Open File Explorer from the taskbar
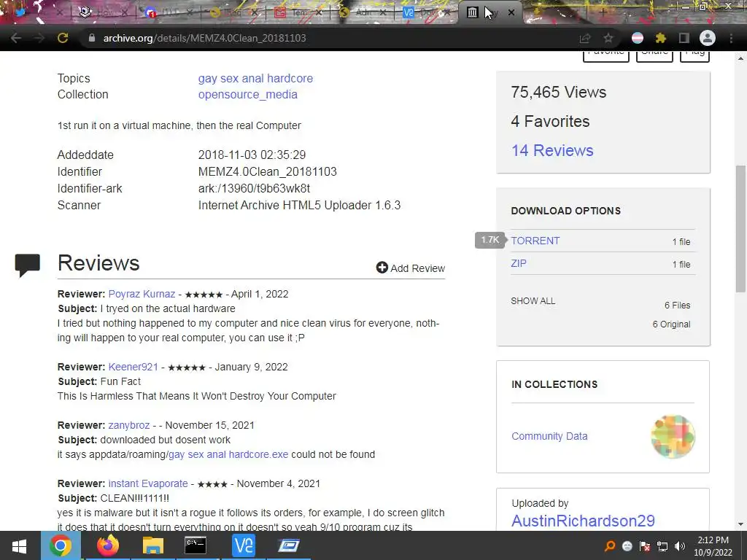Screen dimensions: 747x560 pyautogui.click(x=152, y=545)
